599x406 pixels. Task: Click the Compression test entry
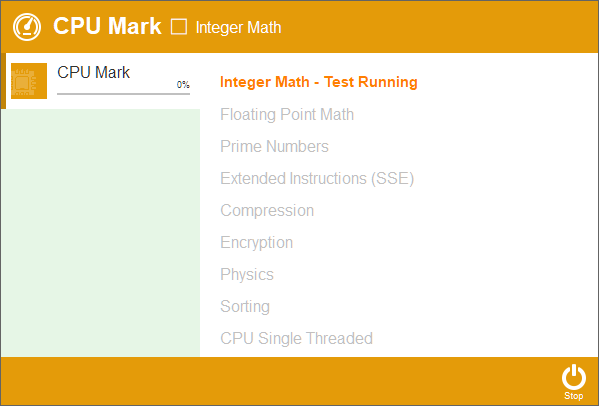[x=267, y=210]
